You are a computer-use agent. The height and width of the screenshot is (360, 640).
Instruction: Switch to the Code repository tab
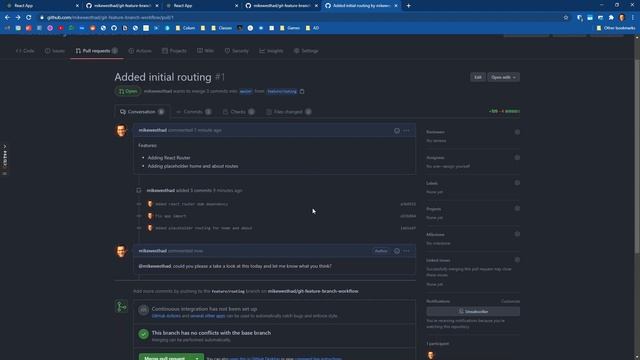pyautogui.click(x=25, y=51)
